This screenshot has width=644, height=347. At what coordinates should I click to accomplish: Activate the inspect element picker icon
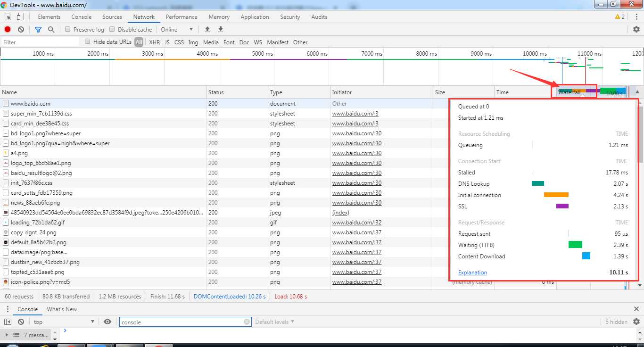click(x=8, y=17)
